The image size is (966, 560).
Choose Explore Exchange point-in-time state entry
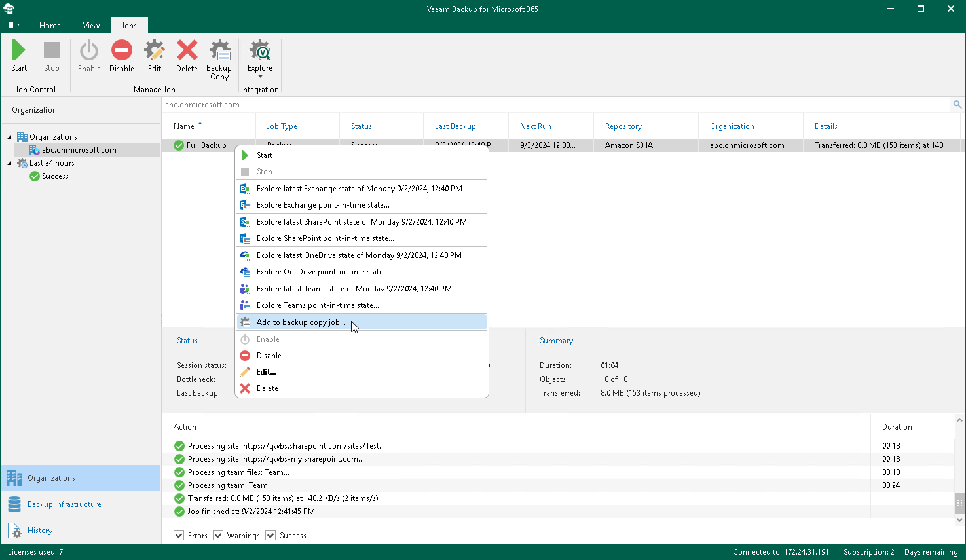coord(362,205)
